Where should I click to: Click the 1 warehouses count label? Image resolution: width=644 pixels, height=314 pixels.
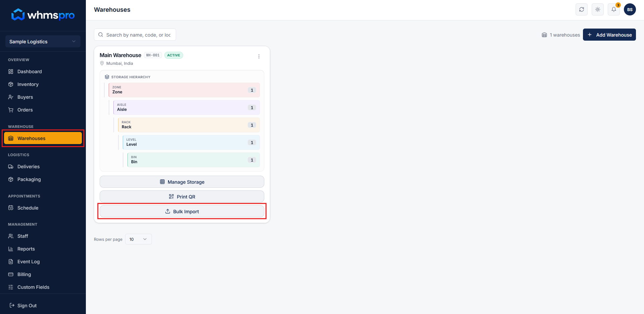565,35
